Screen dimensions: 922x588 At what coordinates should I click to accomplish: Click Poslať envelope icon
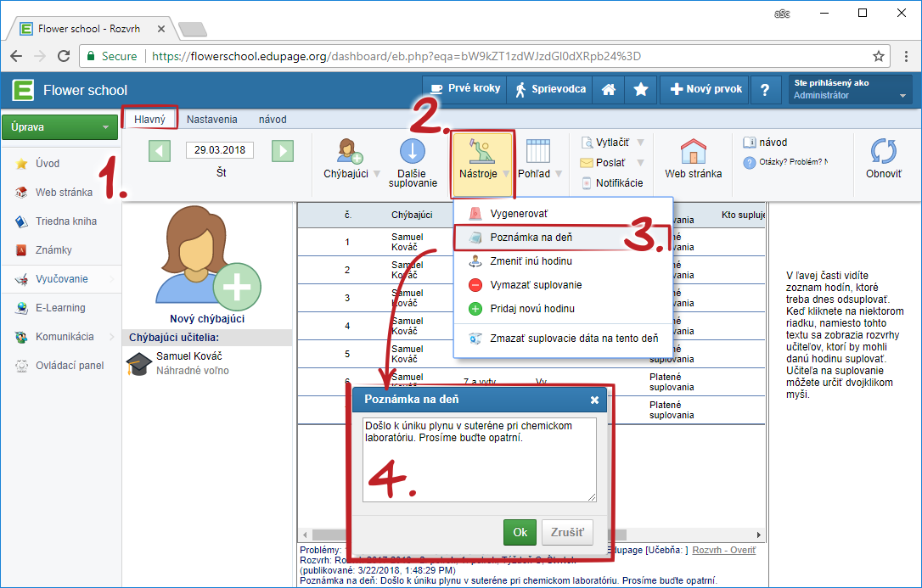[x=587, y=163]
